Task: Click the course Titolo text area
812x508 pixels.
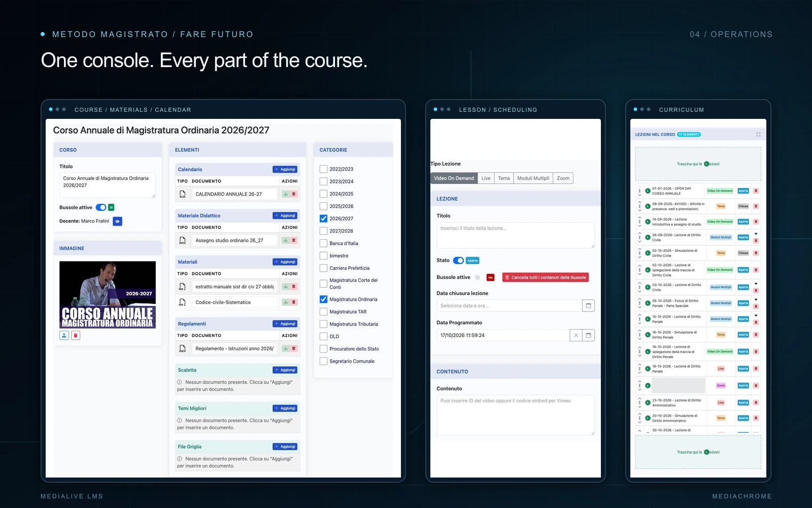Action: (x=108, y=185)
